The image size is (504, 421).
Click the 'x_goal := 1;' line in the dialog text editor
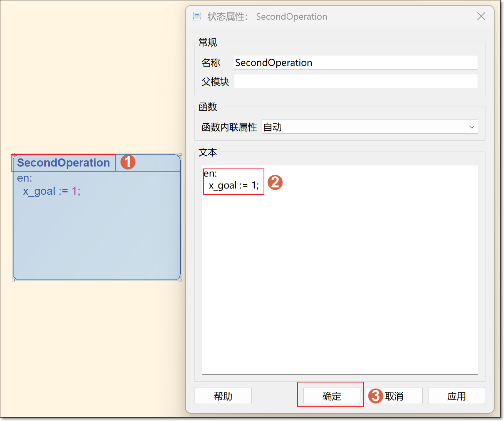[x=234, y=185]
